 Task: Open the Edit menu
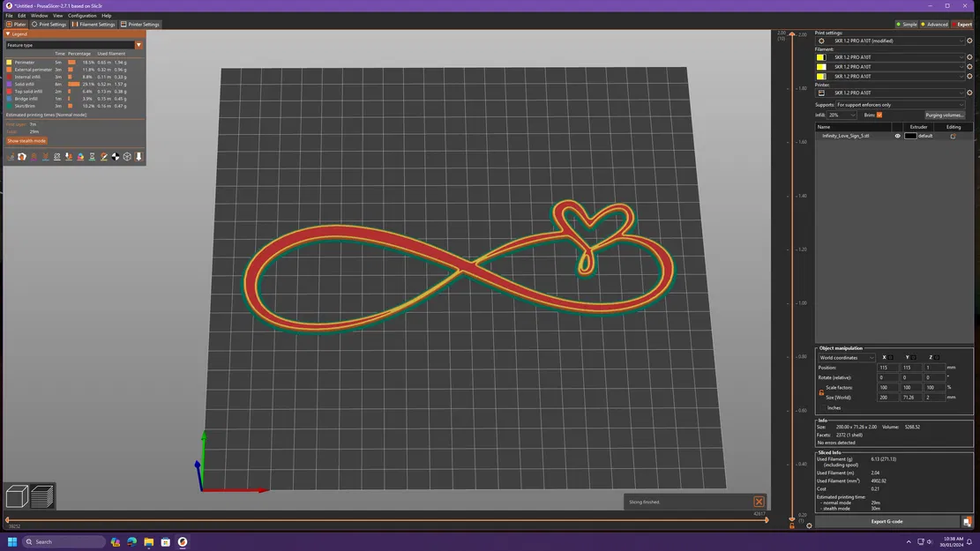(x=22, y=16)
